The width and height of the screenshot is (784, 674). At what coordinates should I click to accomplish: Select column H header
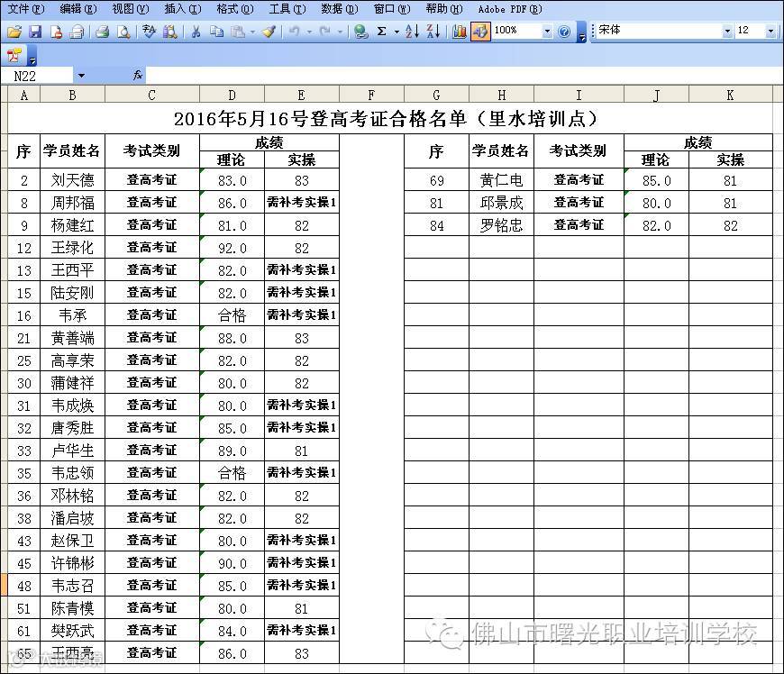pos(502,95)
